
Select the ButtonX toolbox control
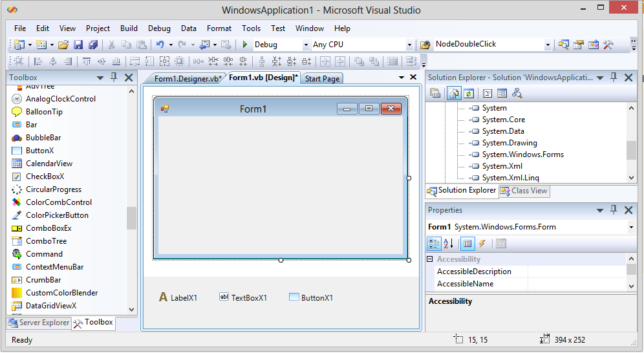[x=40, y=151]
